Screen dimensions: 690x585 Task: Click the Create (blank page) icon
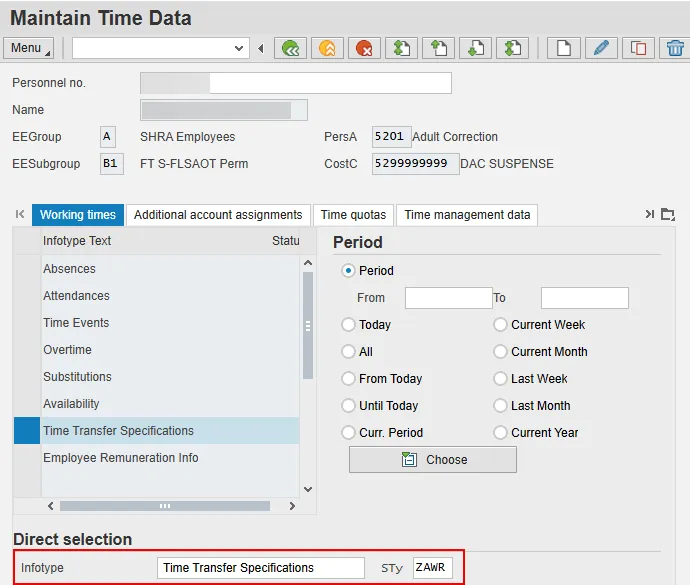point(564,48)
